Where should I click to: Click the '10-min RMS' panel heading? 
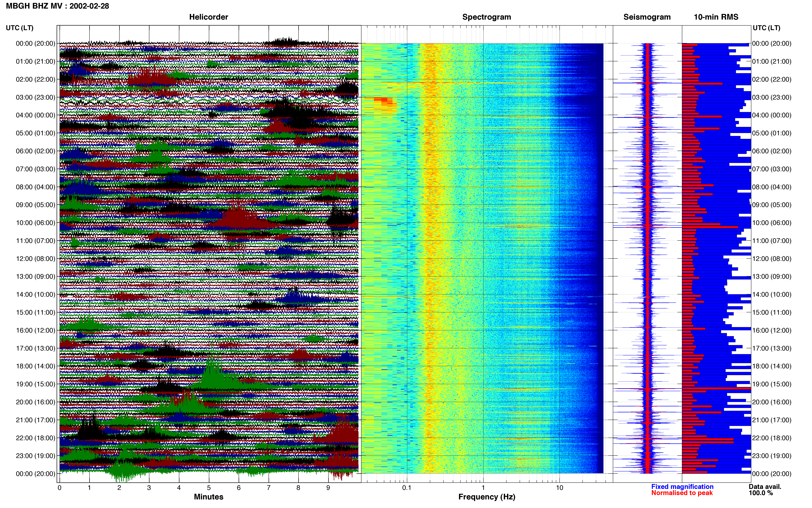click(x=716, y=17)
